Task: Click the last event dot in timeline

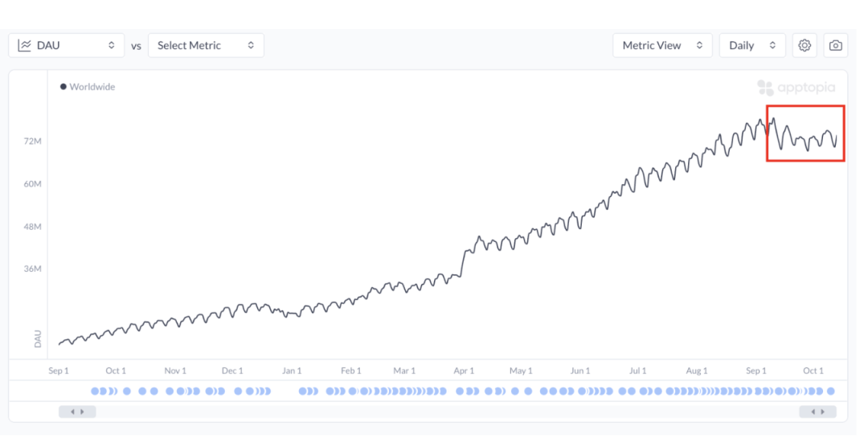Action: click(831, 392)
